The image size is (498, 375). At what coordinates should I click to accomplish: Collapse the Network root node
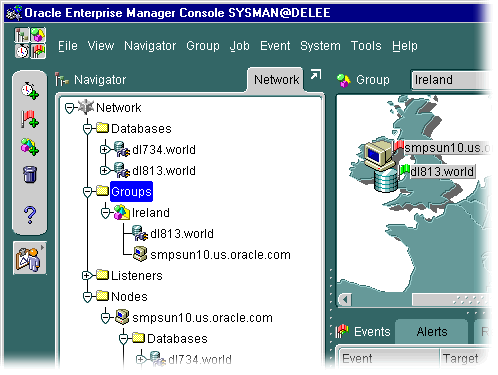pyautogui.click(x=69, y=108)
